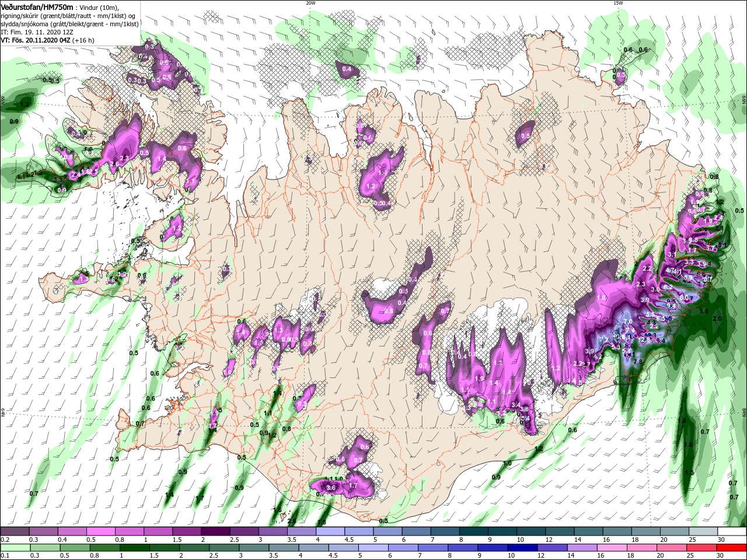
Task: Click dark teal upper swatch between 8 and 9
Action: [x=474, y=531]
